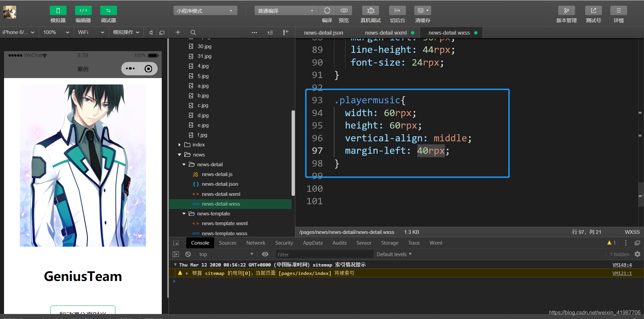Open the project details panel
This screenshot has height=319, width=644.
coord(618,10)
